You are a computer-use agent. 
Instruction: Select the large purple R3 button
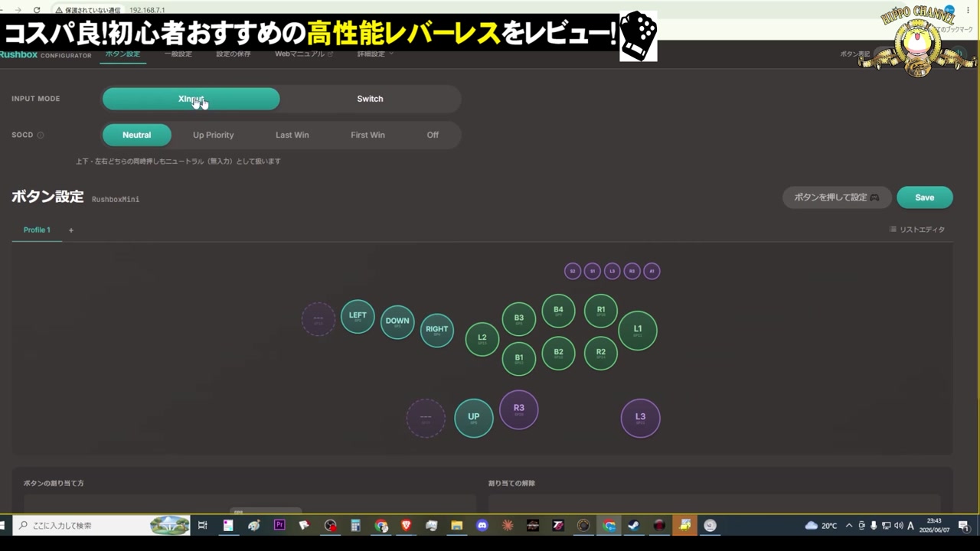[x=519, y=409]
